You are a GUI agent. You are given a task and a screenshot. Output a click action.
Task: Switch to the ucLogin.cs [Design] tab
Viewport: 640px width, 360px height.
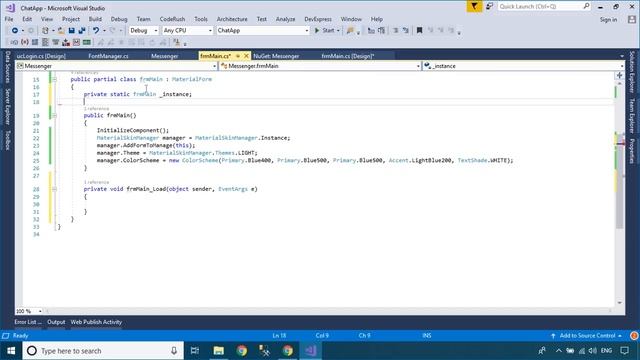click(x=41, y=56)
